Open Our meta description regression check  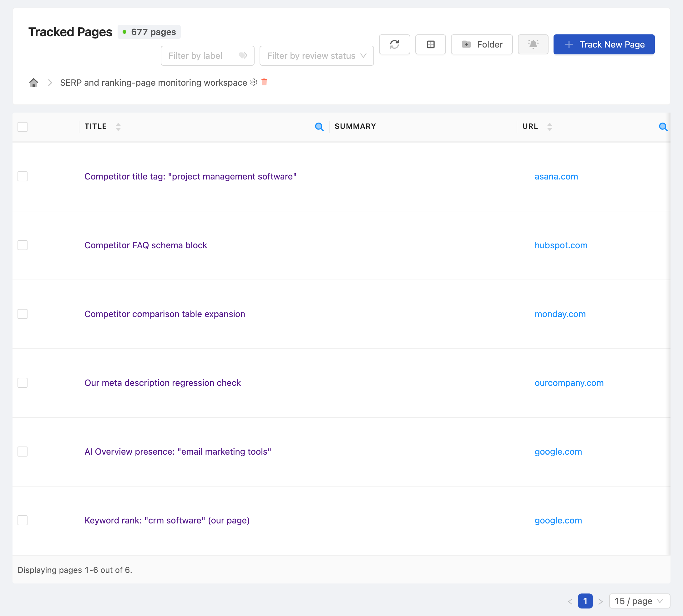pyautogui.click(x=163, y=383)
